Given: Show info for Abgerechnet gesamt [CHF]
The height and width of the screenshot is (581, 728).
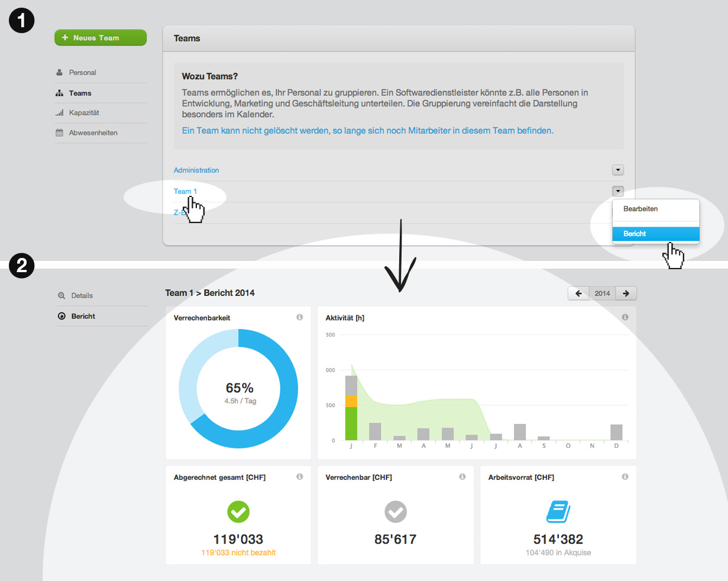Looking at the screenshot, I should (300, 477).
